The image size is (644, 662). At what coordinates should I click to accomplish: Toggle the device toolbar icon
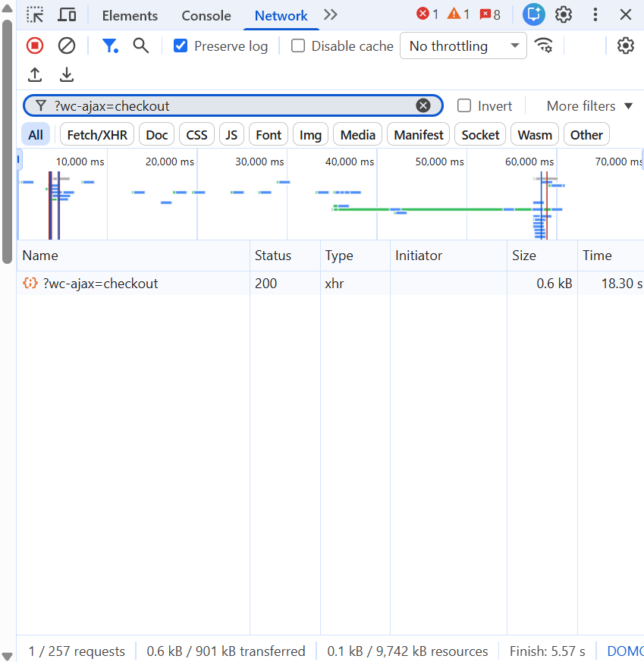pos(67,15)
